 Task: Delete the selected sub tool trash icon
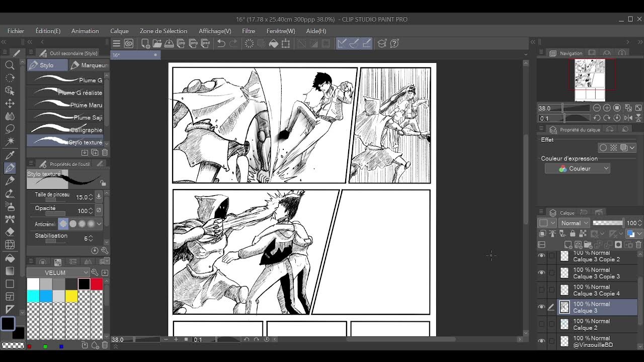[105, 152]
